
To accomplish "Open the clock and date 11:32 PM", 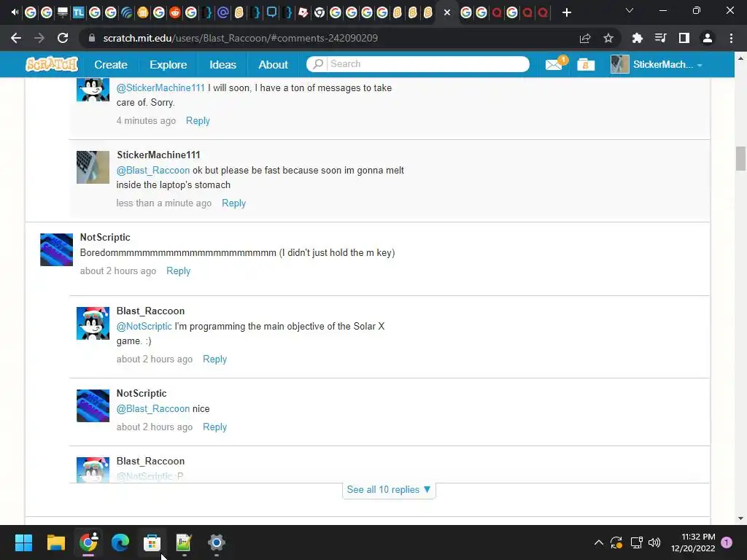I will click(693, 542).
